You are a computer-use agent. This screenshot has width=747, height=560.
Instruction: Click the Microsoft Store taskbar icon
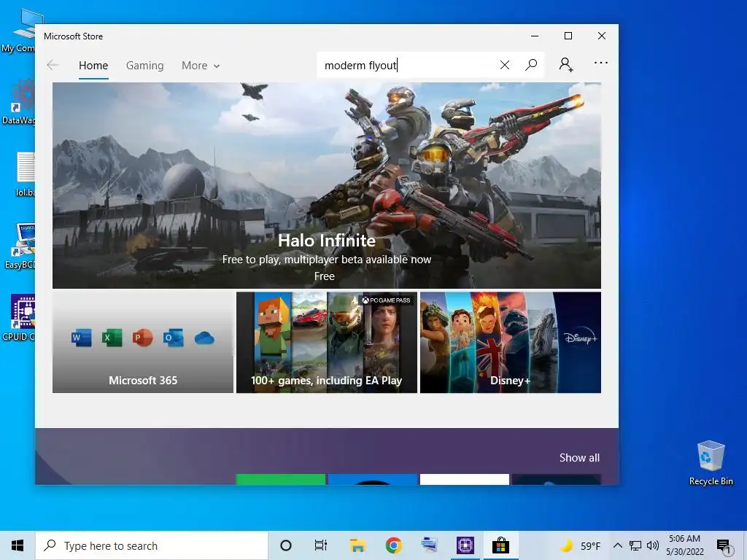tap(500, 545)
